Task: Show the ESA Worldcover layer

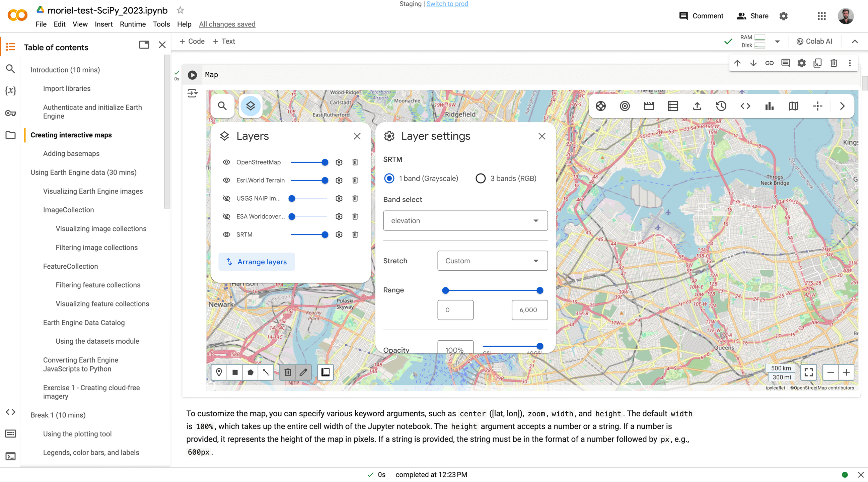Action: coord(227,216)
